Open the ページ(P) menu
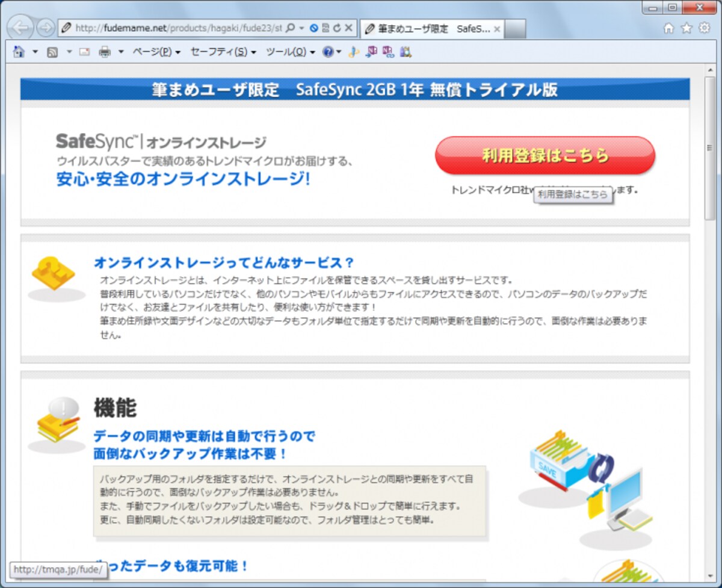 pyautogui.click(x=156, y=52)
